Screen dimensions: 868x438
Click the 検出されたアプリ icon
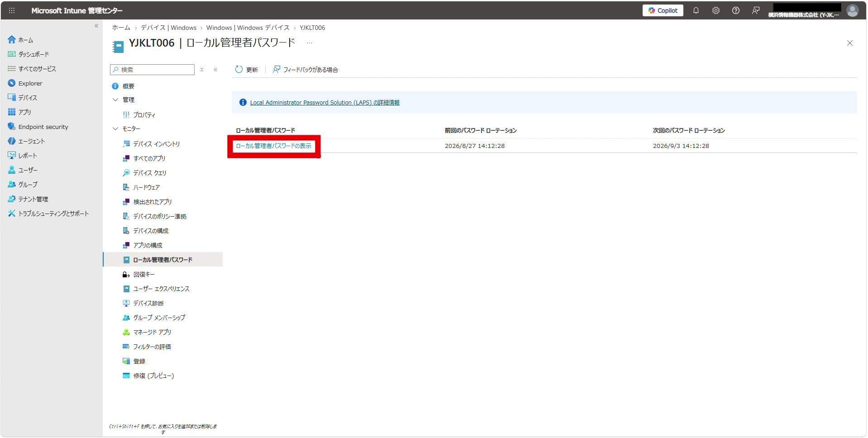pyautogui.click(x=126, y=202)
